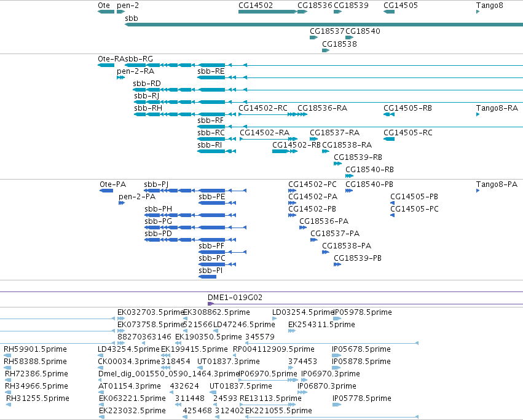Click the AT01154.3prime EST label
Screen dimensions: 523x420
[130, 386]
